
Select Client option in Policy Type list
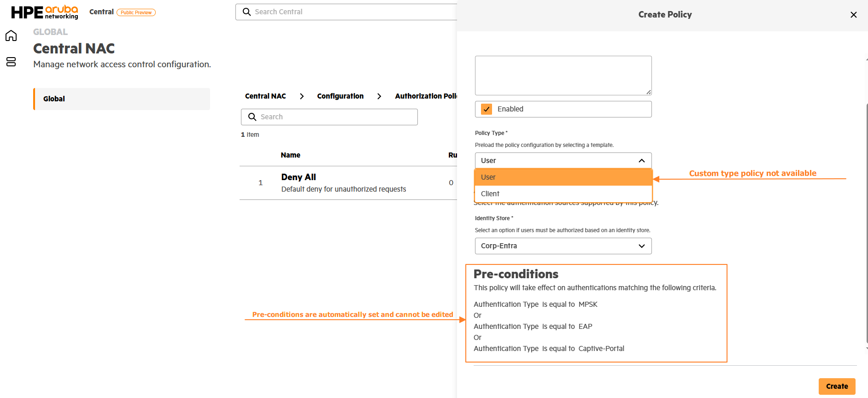[563, 194]
